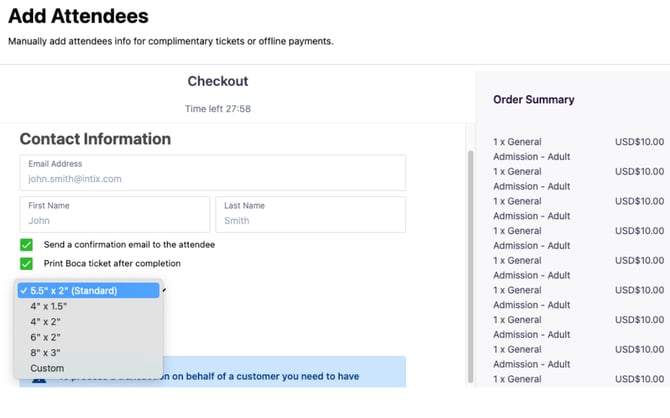The height and width of the screenshot is (418, 670).
Task: Click the ticket size dropdown arrow
Action: [164, 291]
